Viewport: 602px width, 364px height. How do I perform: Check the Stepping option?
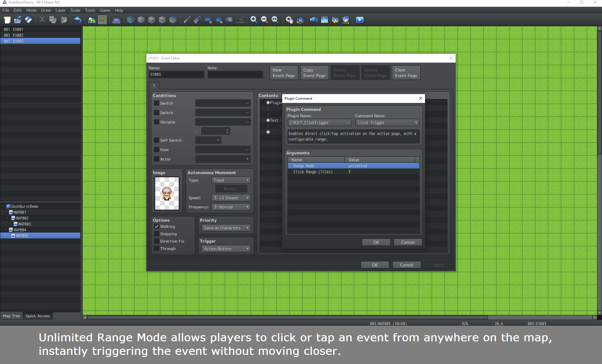(157, 234)
